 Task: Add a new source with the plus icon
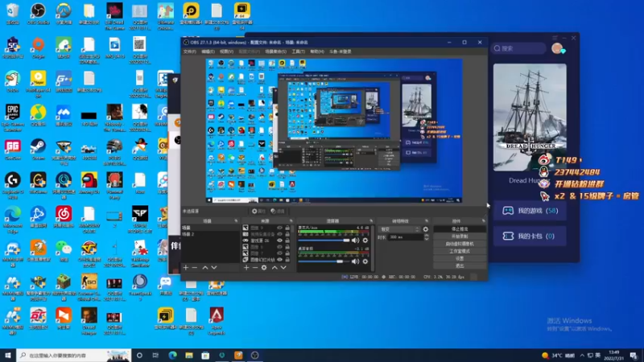[x=246, y=268]
